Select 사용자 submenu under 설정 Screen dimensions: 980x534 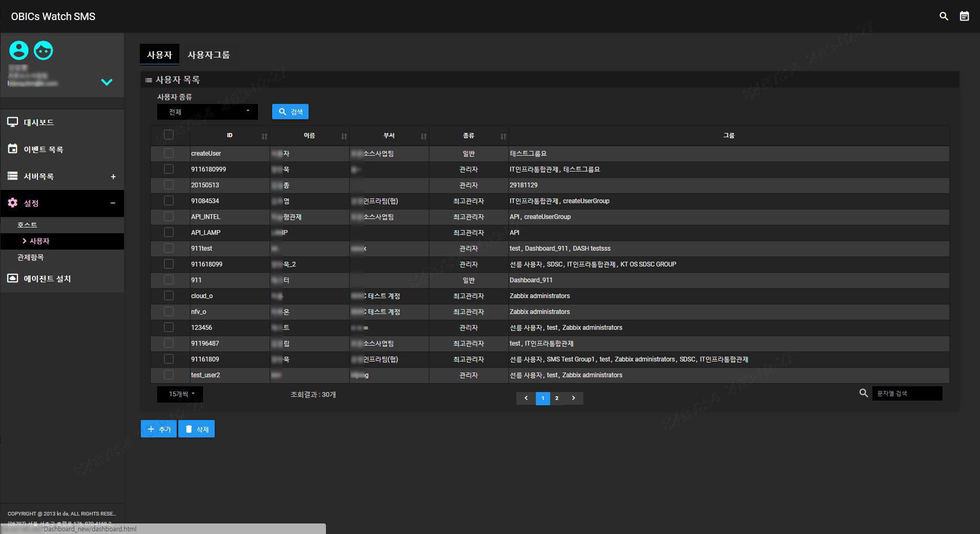click(62, 241)
